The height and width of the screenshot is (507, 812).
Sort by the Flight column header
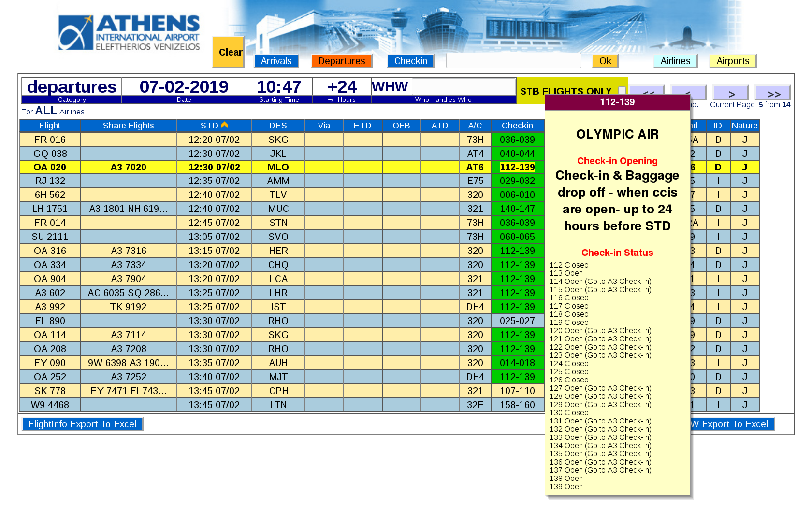coord(50,125)
